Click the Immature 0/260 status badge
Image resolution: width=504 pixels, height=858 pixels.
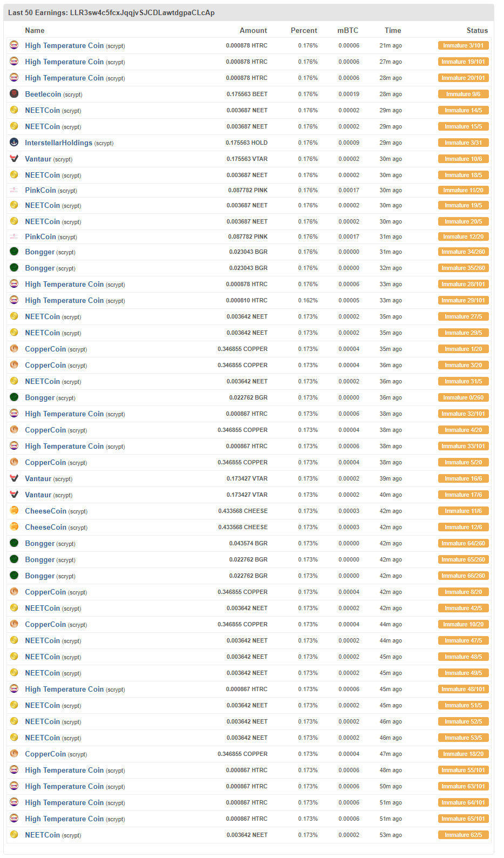(463, 397)
